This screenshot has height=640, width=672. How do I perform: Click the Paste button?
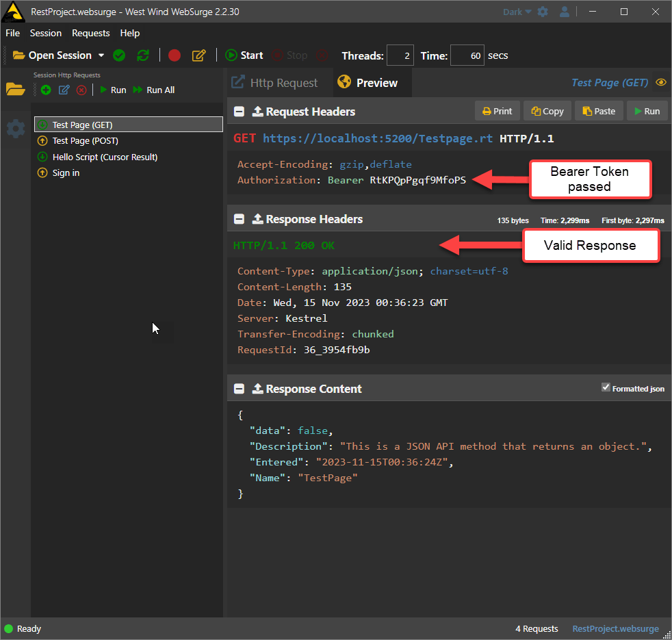click(x=599, y=111)
